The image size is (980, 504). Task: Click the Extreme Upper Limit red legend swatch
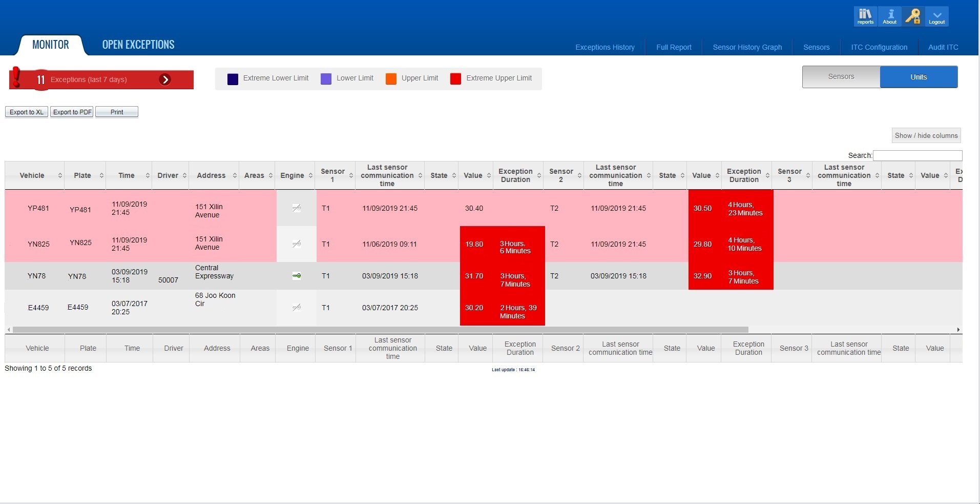(x=455, y=78)
